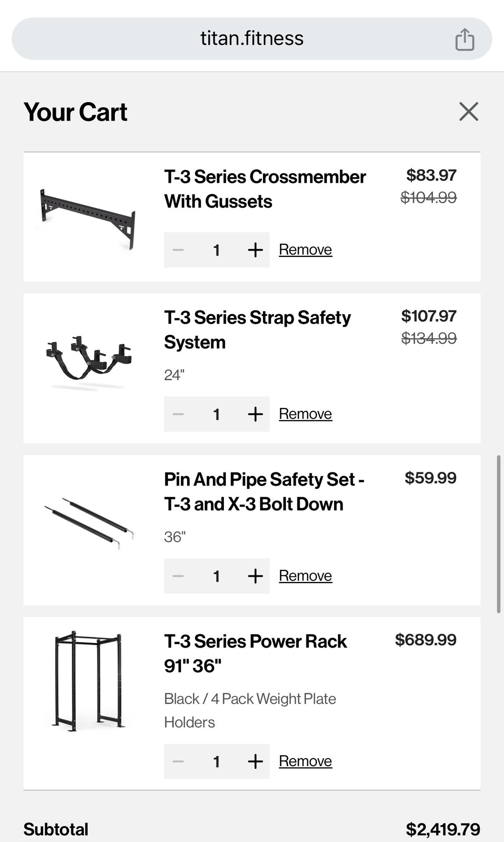This screenshot has height=842, width=504.
Task: Open the power rack product thumbnail
Action: coord(88,681)
